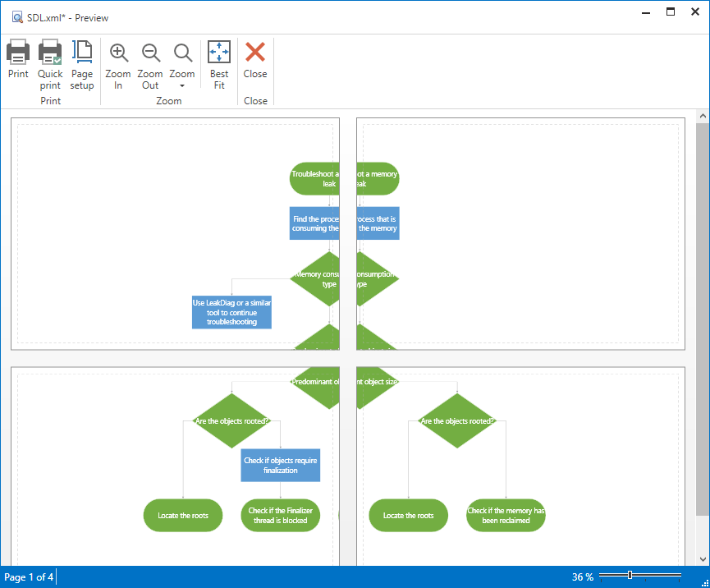
Task: Click the 'Use LeakDiag or a similar tool' box
Action: click(231, 312)
